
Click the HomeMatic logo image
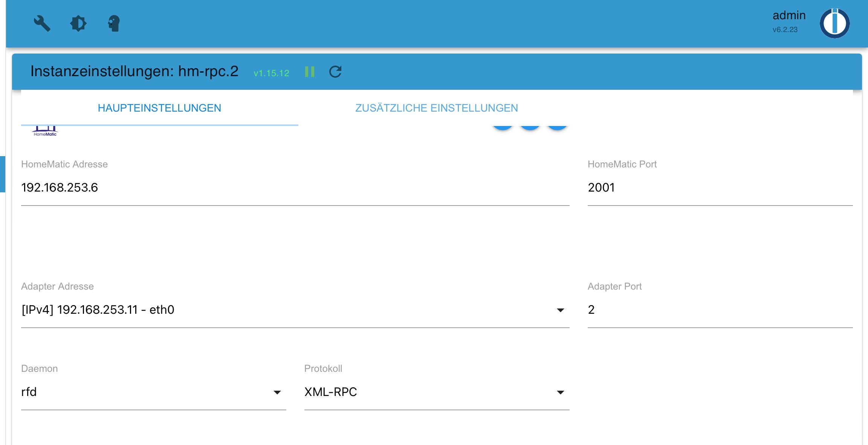tap(45, 131)
